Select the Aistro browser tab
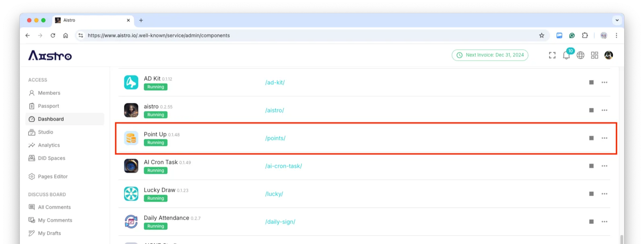Image resolution: width=644 pixels, height=244 pixels. [x=93, y=20]
